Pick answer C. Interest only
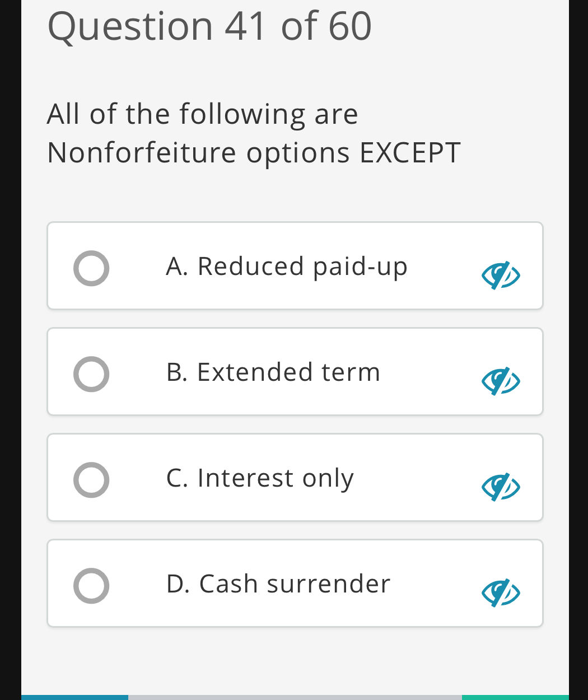Image resolution: width=588 pixels, height=700 pixels. [x=260, y=477]
